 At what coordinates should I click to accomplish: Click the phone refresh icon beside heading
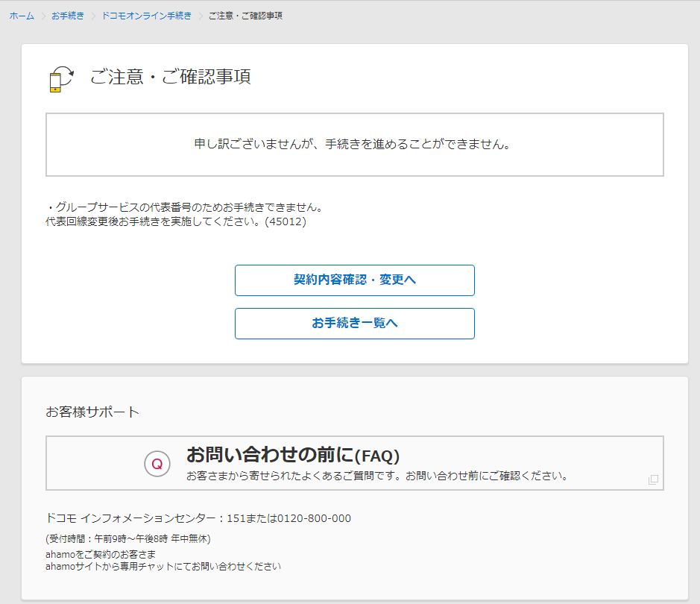click(x=61, y=79)
